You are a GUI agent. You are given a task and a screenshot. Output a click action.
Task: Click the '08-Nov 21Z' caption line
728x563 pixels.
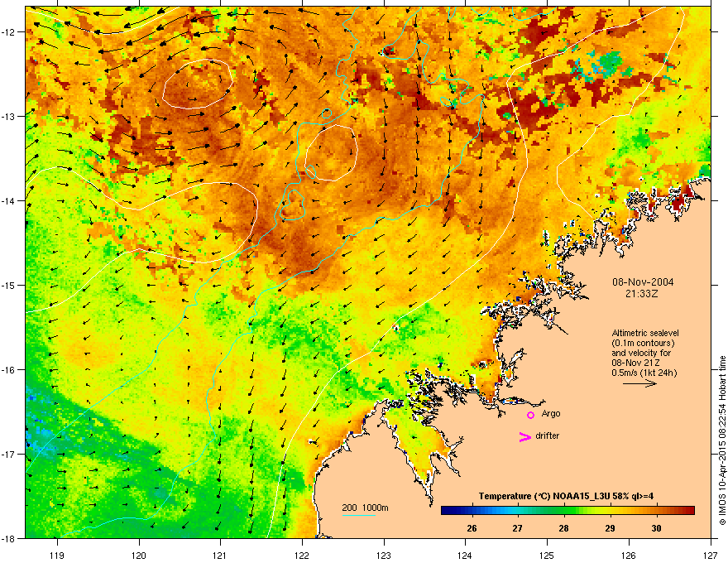point(635,363)
